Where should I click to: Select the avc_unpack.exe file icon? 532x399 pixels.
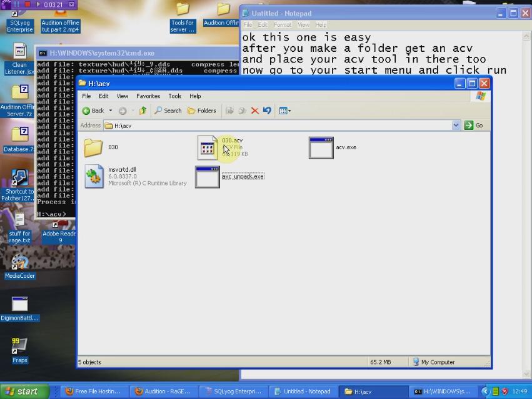click(208, 177)
